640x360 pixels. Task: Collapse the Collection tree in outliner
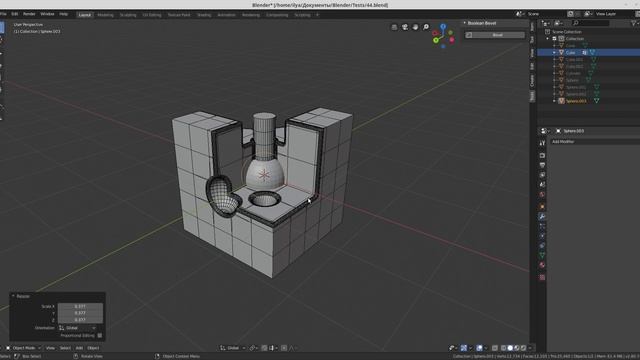[548, 39]
